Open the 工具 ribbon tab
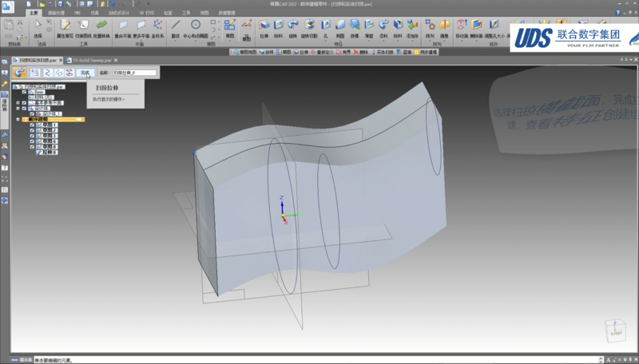Image resolution: width=639 pixels, height=364 pixels. (185, 13)
